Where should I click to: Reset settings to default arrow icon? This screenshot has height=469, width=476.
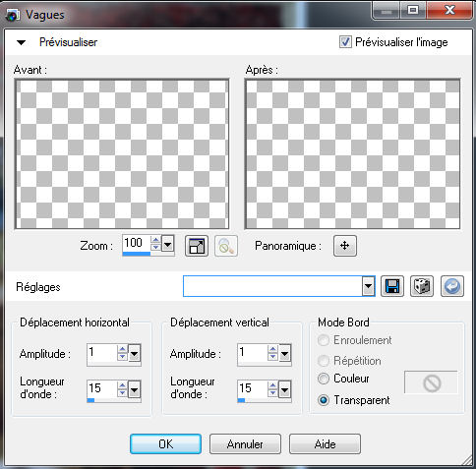pos(452,286)
